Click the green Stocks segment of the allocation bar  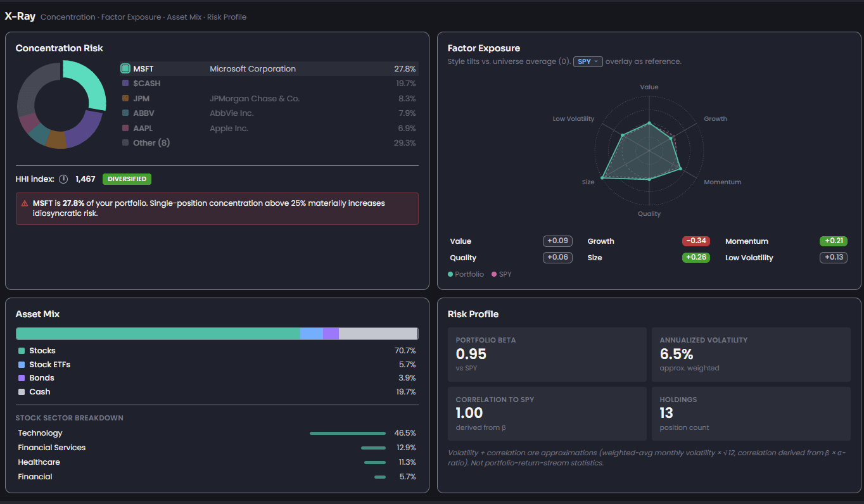[158, 334]
